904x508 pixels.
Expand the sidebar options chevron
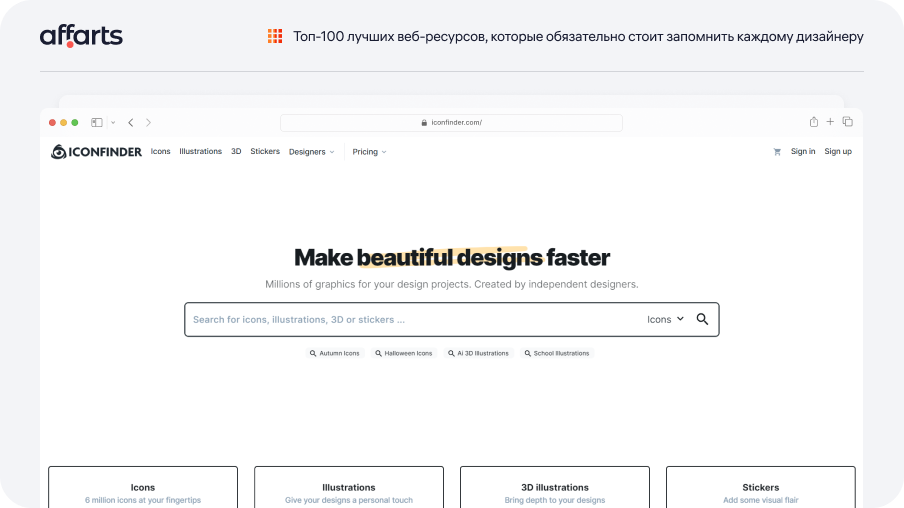pyautogui.click(x=113, y=122)
